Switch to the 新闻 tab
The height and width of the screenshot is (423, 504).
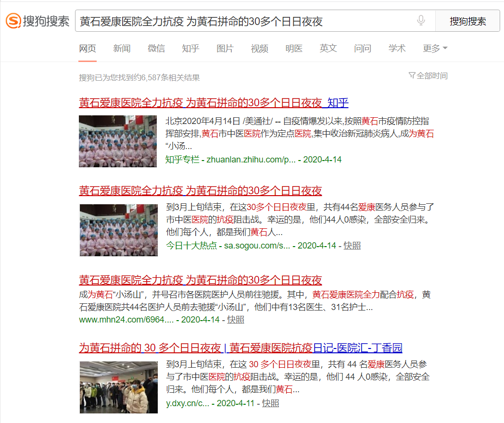coord(122,48)
